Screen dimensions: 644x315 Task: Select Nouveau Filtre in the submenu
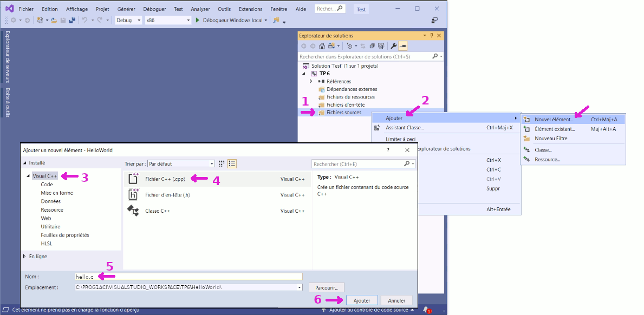574,138
